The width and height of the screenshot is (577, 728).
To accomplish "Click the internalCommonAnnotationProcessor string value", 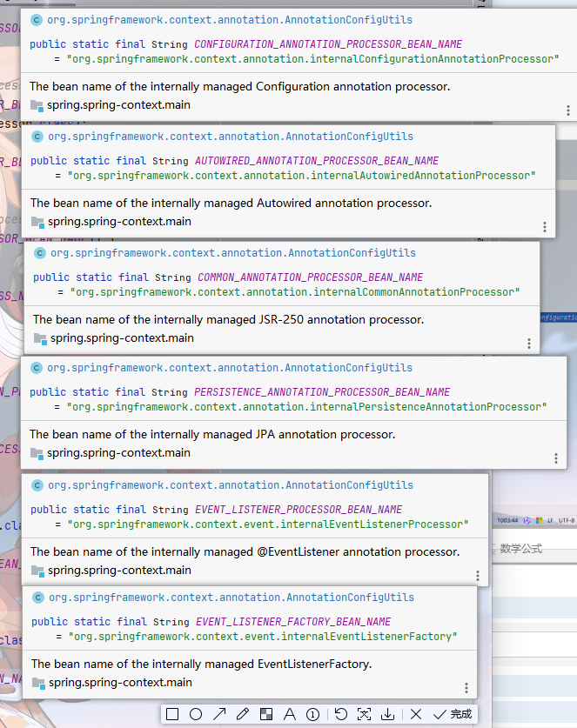I will coord(295,292).
